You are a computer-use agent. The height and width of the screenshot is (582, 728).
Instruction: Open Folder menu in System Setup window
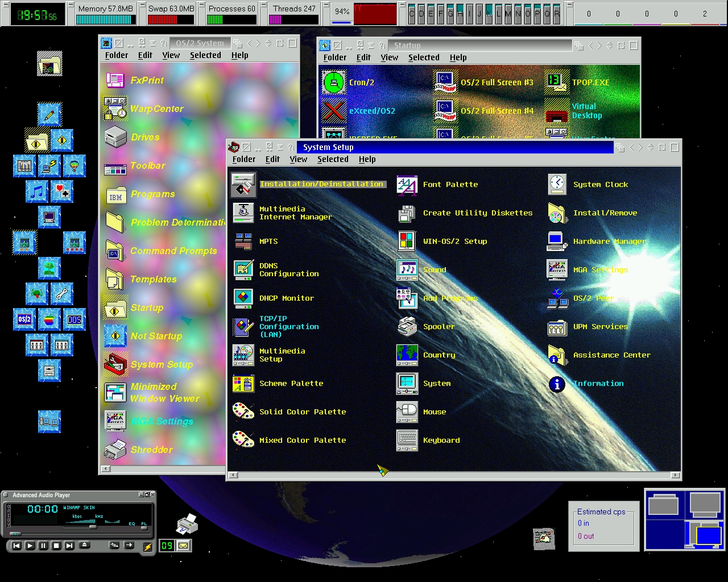244,159
